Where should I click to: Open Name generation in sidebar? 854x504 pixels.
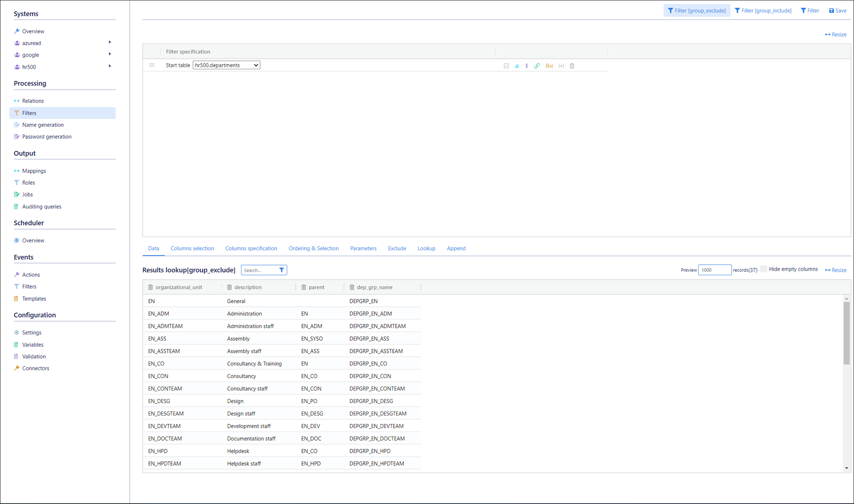tap(43, 125)
